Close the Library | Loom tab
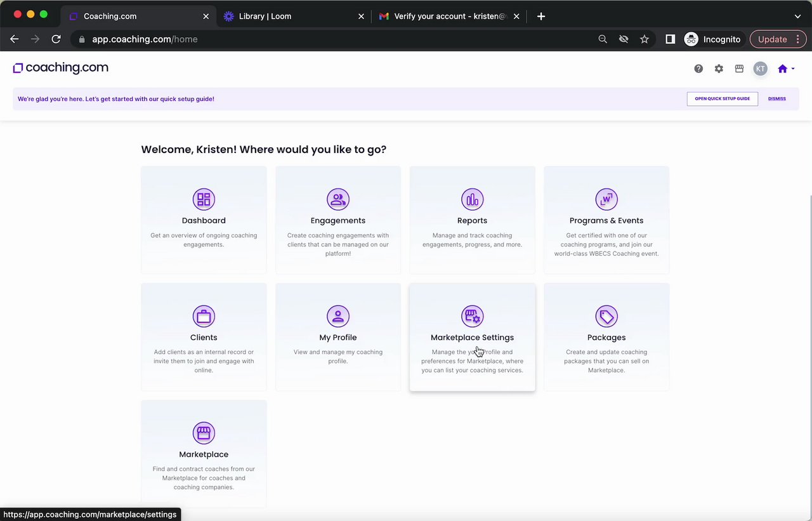 point(362,16)
